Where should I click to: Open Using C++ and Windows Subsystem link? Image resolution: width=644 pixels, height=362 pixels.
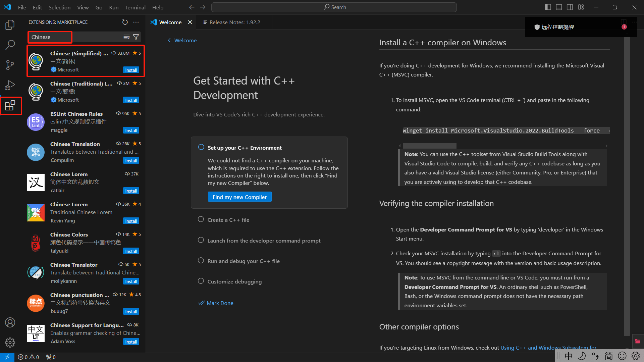pyautogui.click(x=548, y=348)
